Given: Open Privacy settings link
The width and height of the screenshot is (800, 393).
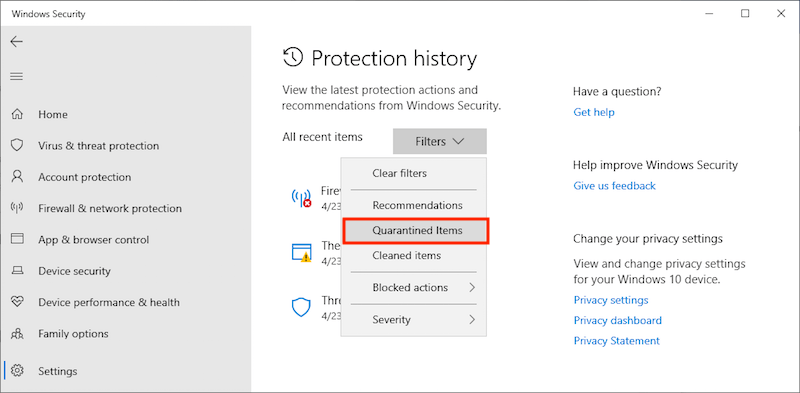Looking at the screenshot, I should point(611,300).
